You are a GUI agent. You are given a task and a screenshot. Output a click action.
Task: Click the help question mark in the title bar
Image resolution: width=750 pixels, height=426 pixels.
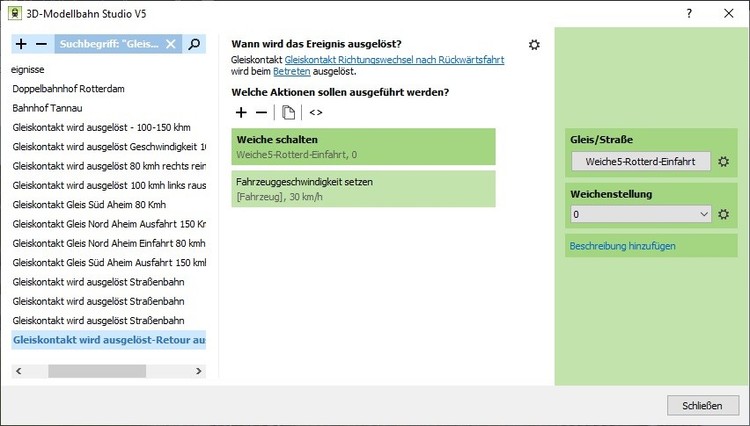(689, 13)
